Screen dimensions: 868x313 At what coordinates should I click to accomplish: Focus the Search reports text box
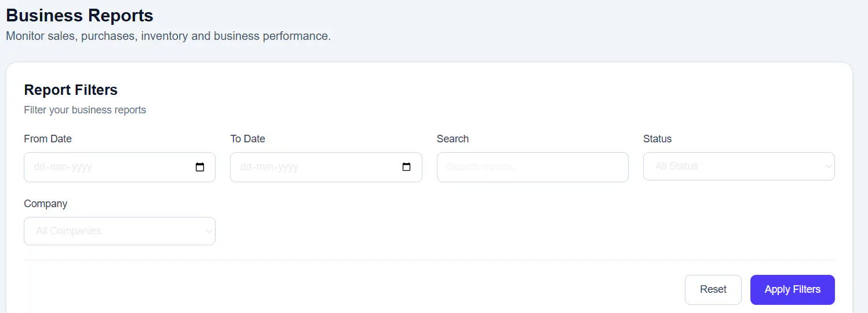533,167
